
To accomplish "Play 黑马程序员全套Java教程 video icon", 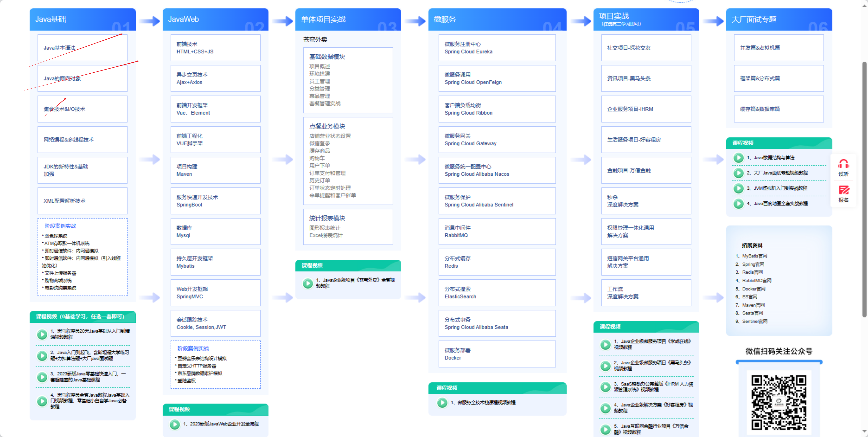I will pos(42,401).
